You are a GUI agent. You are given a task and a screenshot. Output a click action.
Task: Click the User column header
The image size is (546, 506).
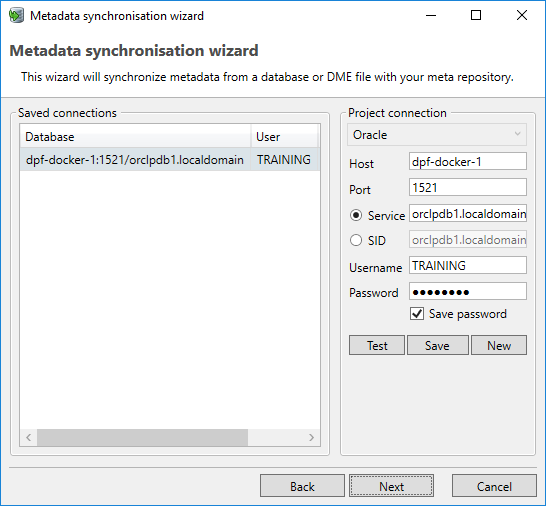pyautogui.click(x=284, y=137)
